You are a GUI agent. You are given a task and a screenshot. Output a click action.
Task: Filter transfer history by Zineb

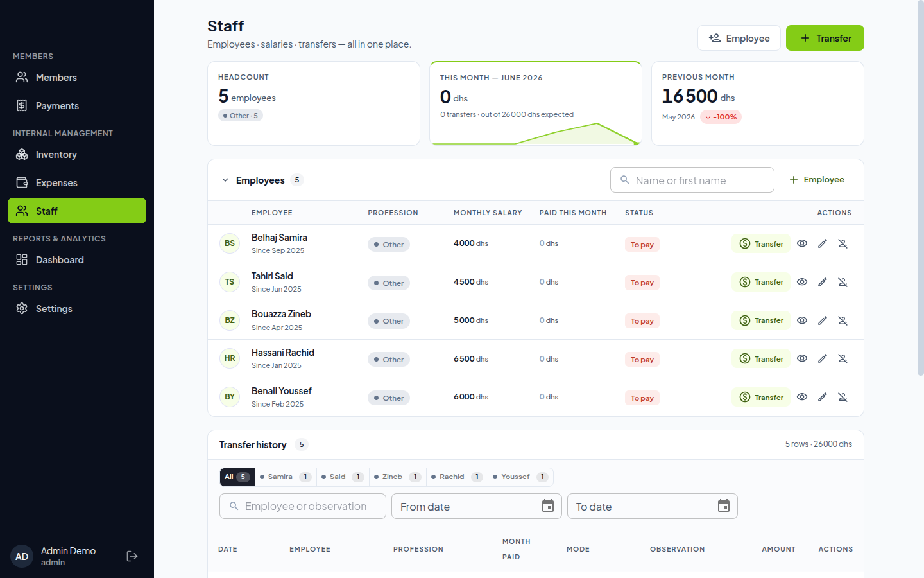pos(398,477)
